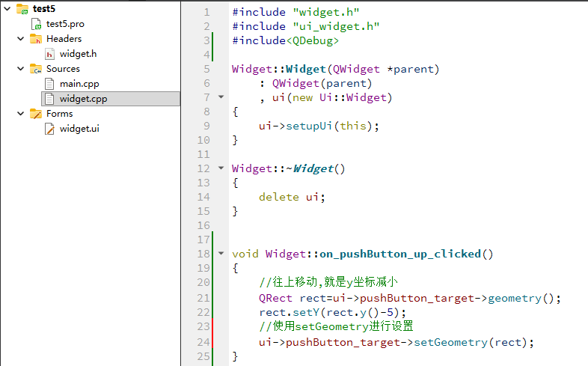Click line number 1 in gutter
Screen dimensions: 588x366
click(206, 13)
